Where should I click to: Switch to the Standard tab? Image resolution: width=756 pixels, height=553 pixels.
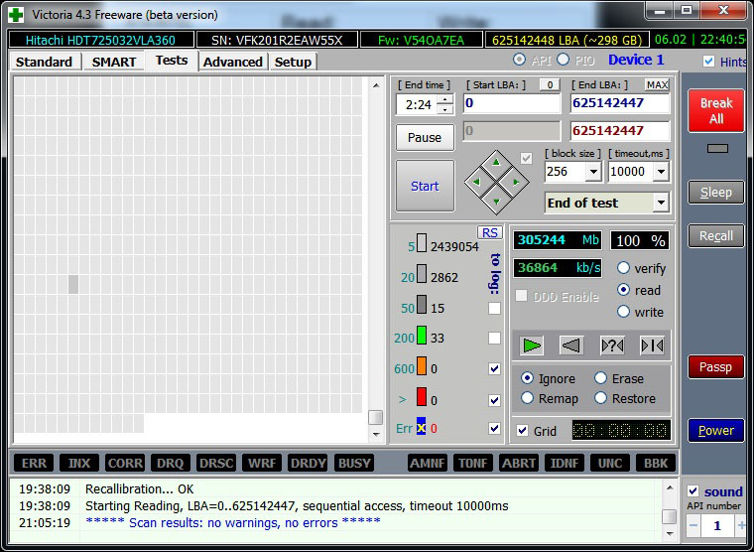click(44, 62)
